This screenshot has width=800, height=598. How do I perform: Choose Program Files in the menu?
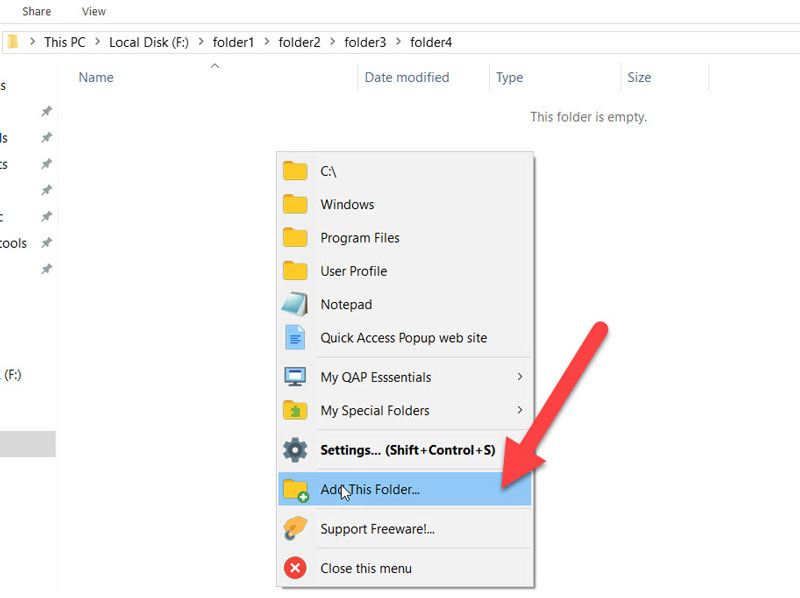(360, 238)
